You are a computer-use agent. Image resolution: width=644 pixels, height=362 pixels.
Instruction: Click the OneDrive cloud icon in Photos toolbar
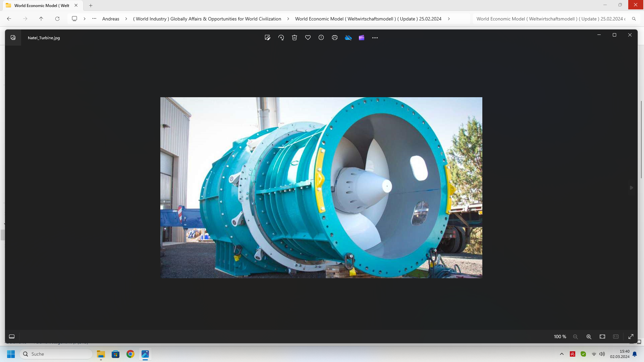pos(348,38)
